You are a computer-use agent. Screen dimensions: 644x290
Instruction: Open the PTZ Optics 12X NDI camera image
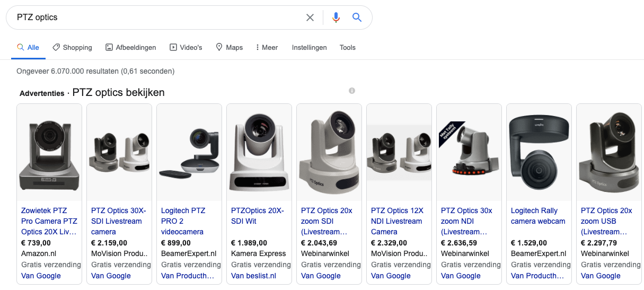[x=399, y=152]
